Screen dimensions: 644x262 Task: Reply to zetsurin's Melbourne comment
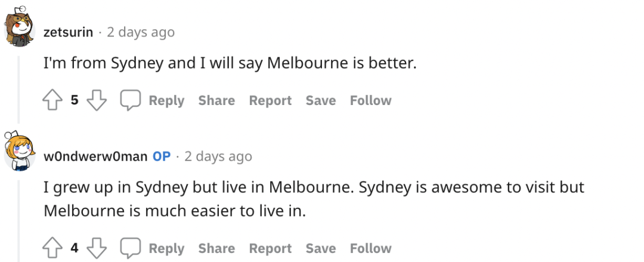166,100
